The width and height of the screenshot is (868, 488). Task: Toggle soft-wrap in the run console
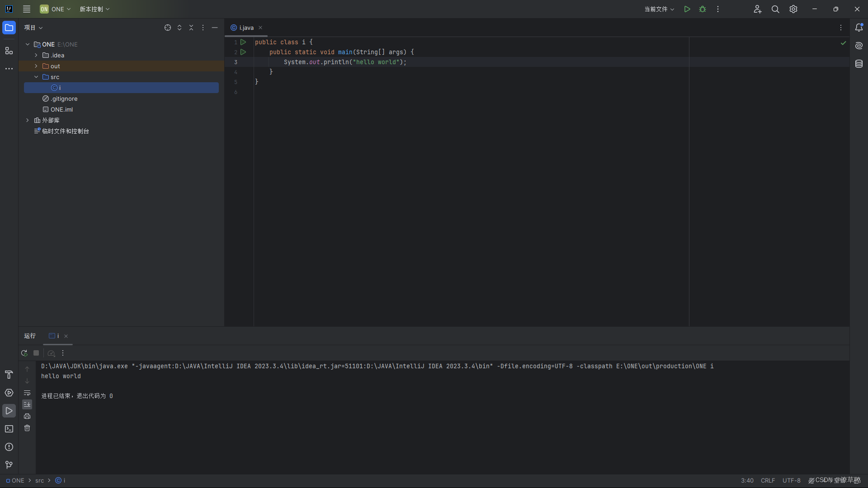tap(27, 393)
